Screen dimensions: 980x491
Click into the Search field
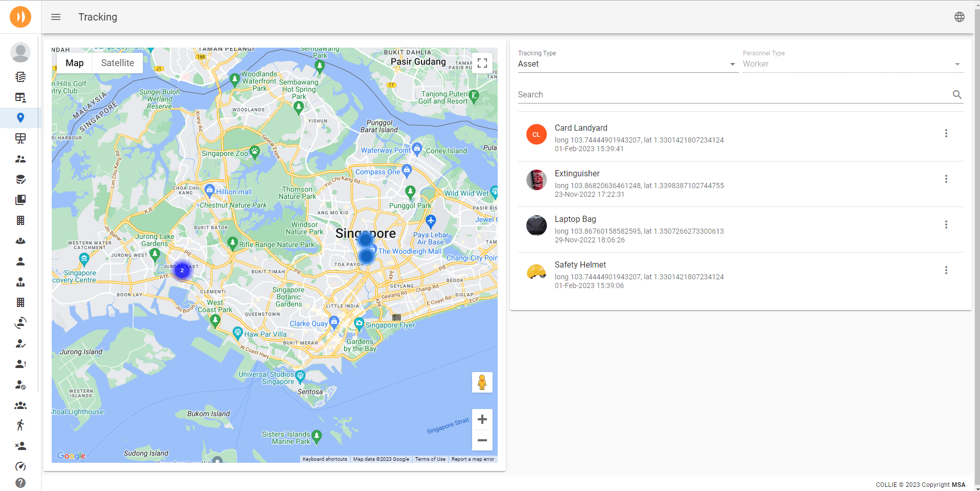740,94
